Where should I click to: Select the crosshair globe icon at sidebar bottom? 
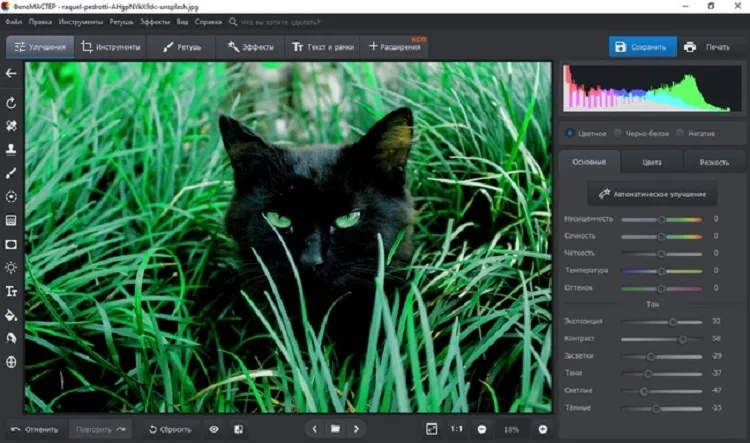pos(11,362)
